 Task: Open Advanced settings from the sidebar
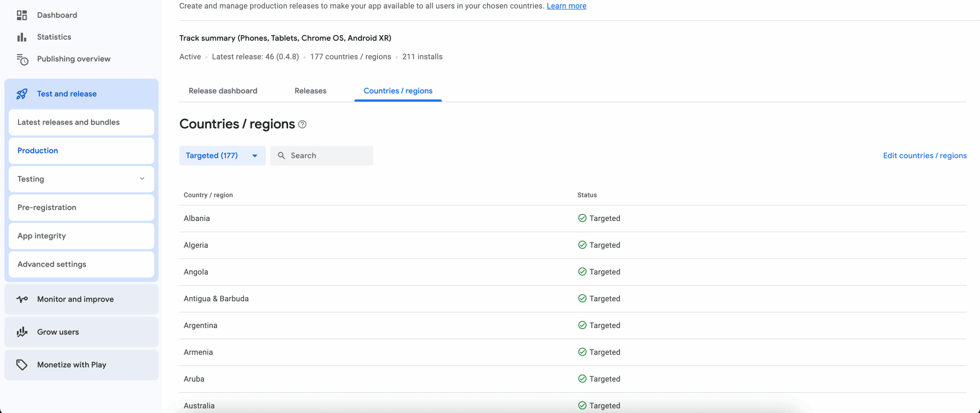tap(52, 264)
